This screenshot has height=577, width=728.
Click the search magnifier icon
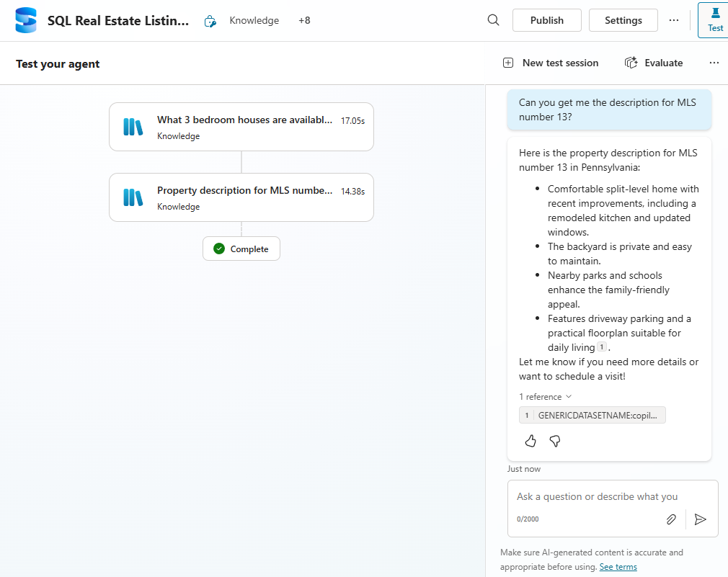[x=493, y=20]
